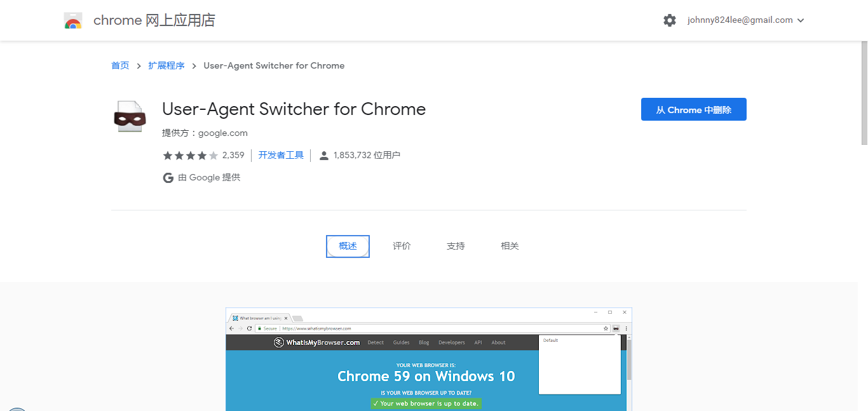Open the 扩展程序 breadcrumb link
This screenshot has height=411, width=868.
click(x=166, y=65)
